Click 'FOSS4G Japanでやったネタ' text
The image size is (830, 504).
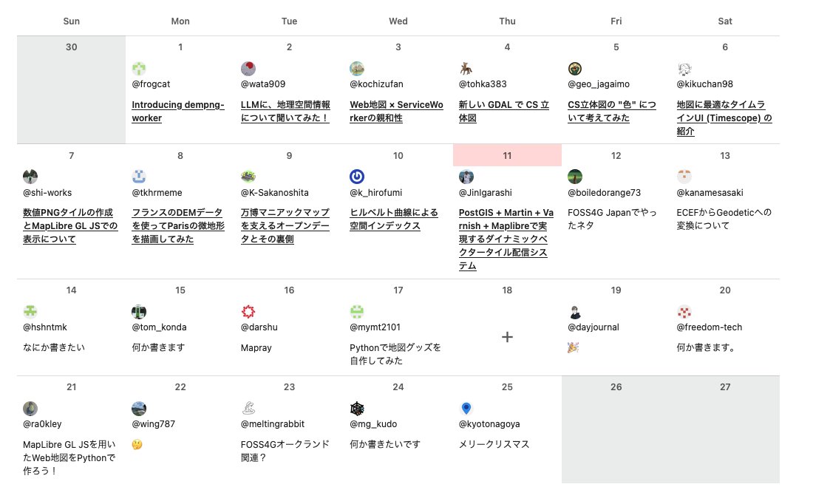click(612, 219)
